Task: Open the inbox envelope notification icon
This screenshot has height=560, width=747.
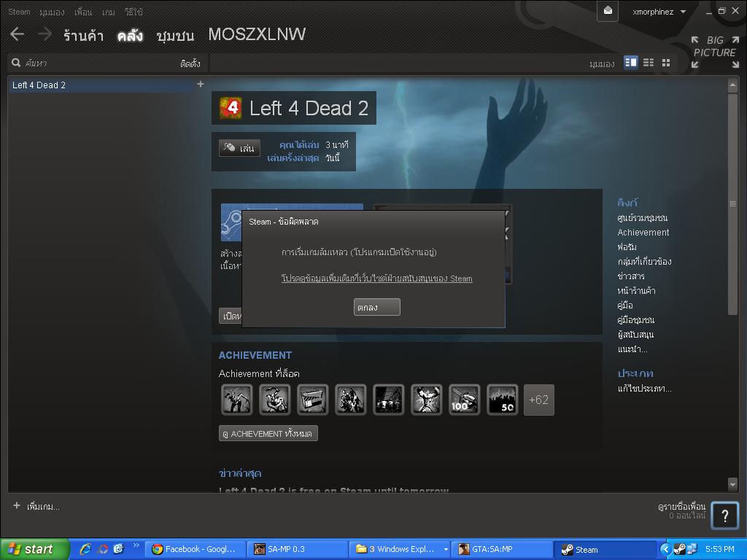Action: click(x=608, y=11)
